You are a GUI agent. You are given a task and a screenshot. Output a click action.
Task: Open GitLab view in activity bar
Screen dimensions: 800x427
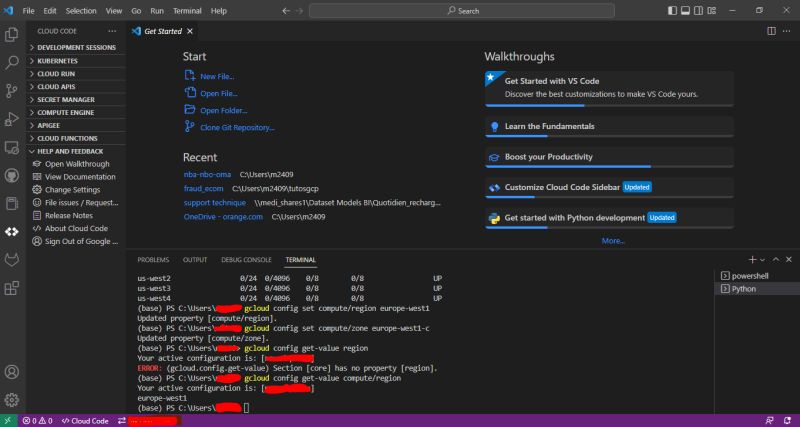(x=12, y=260)
